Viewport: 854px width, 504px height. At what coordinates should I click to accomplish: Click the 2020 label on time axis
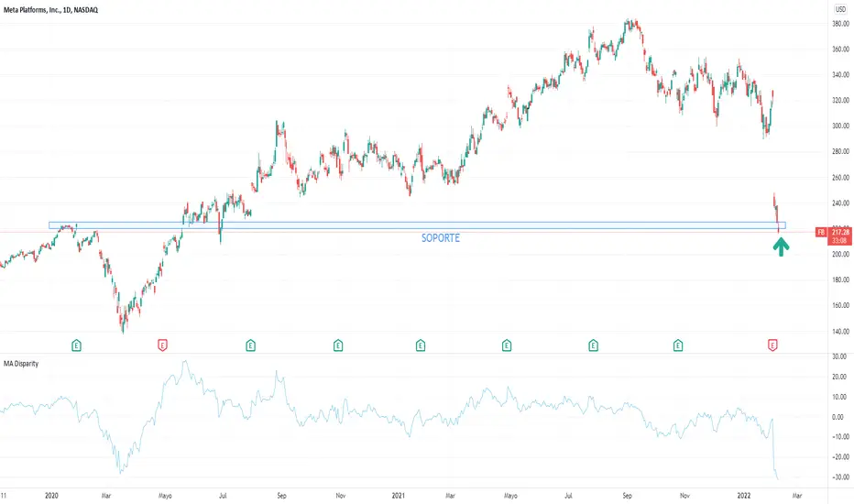[51, 496]
